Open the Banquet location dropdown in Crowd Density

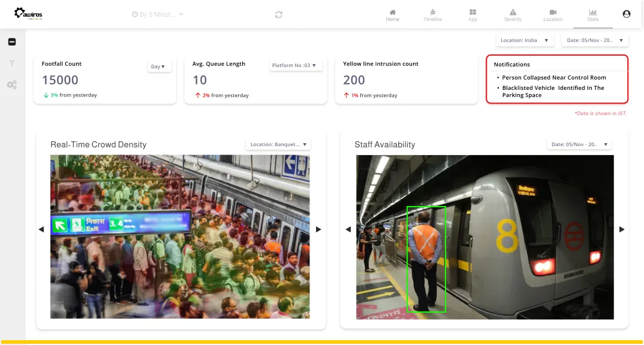point(278,144)
